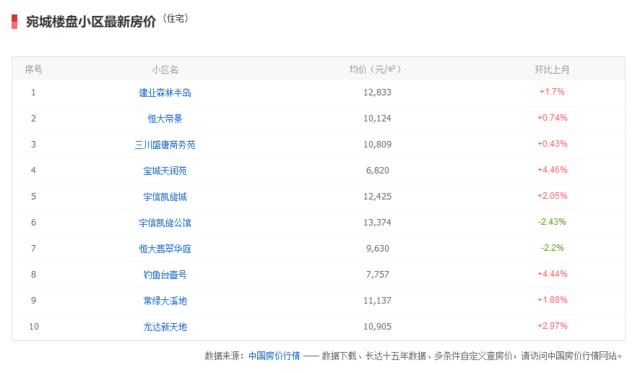Screen dimensions: 640x373
Task: Select the price value 10,124
Action: (378, 119)
